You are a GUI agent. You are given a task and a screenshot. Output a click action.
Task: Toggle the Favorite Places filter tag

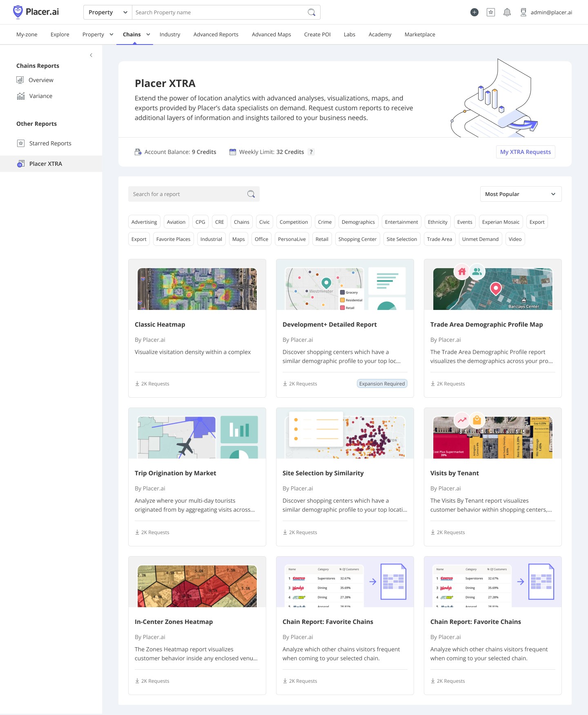173,239
